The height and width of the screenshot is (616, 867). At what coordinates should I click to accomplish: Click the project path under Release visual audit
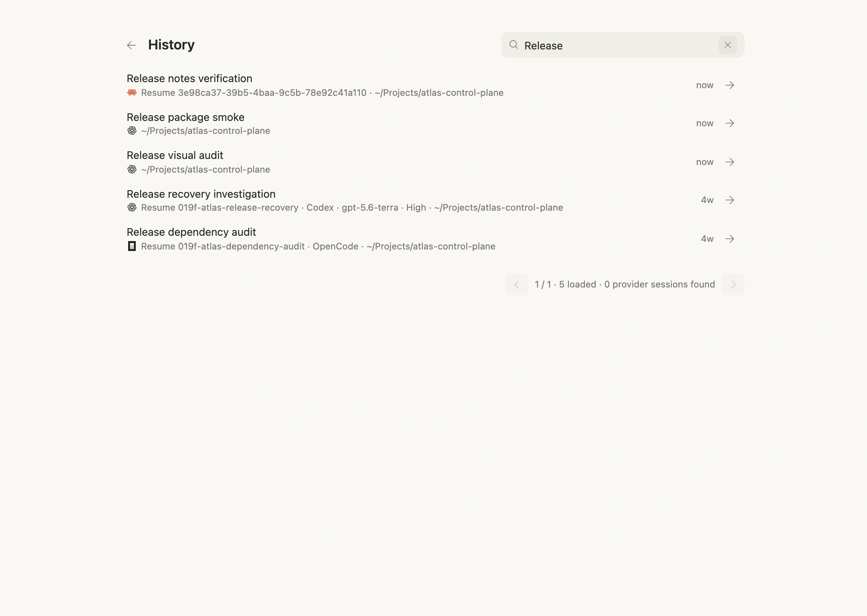point(205,170)
